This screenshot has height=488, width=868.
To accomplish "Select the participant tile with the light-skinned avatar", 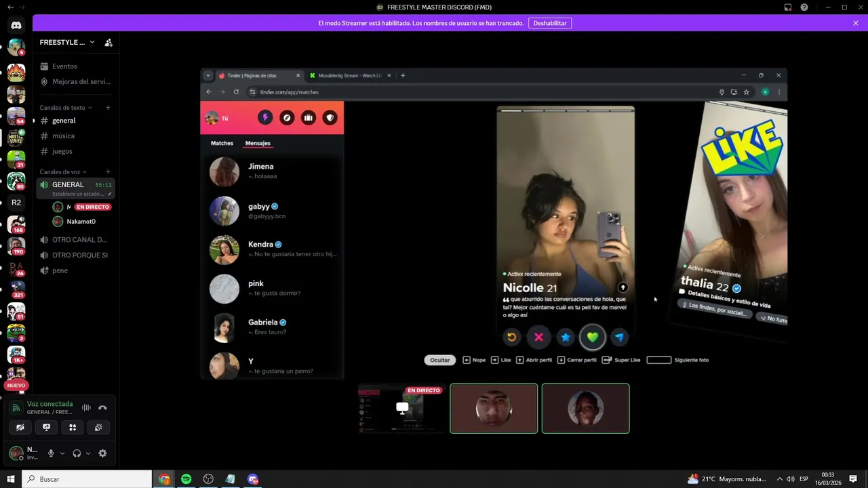I will 494,408.
